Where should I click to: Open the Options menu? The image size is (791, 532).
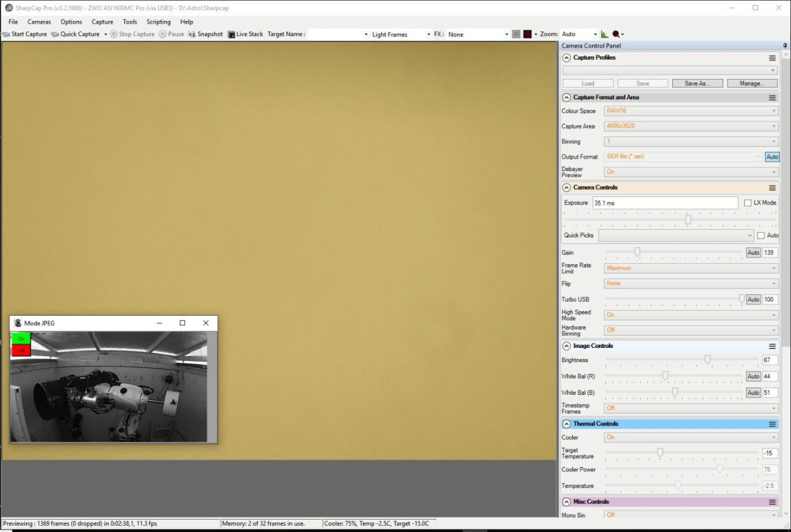click(x=71, y=22)
